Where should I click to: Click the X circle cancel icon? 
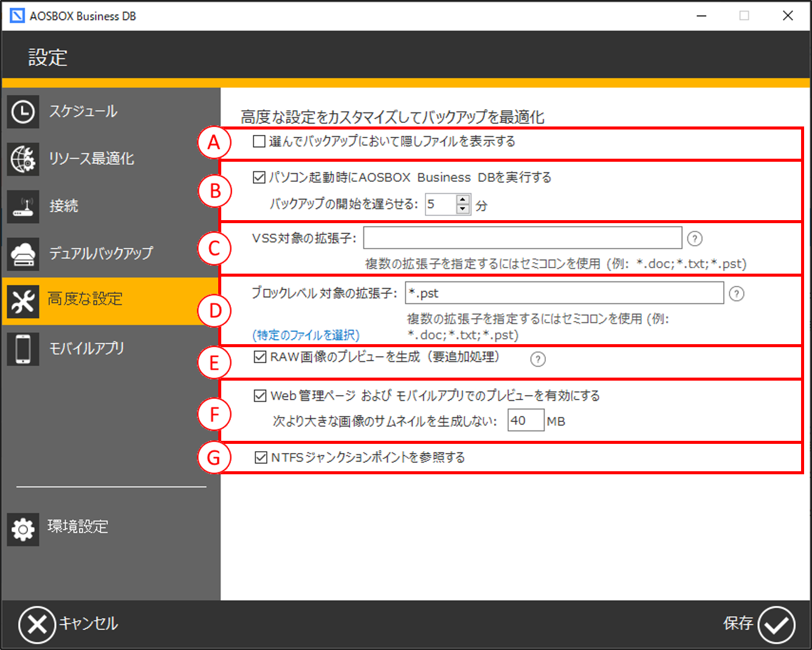click(x=37, y=624)
